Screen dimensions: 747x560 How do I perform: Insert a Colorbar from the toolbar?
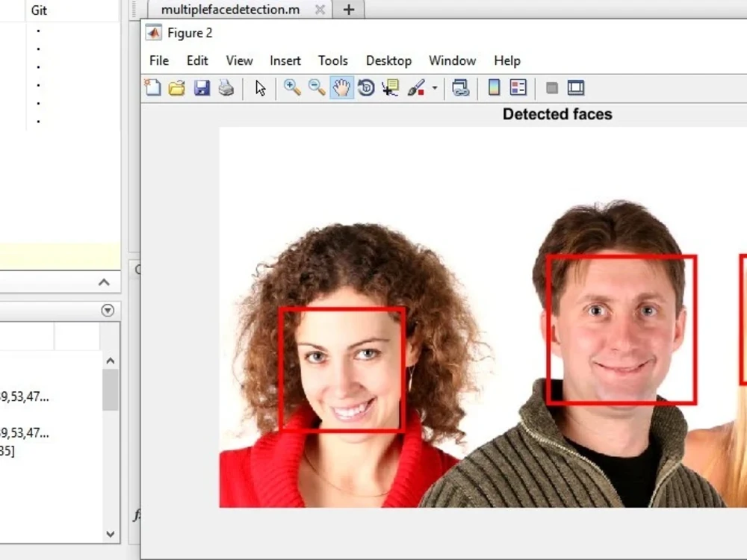pyautogui.click(x=494, y=87)
